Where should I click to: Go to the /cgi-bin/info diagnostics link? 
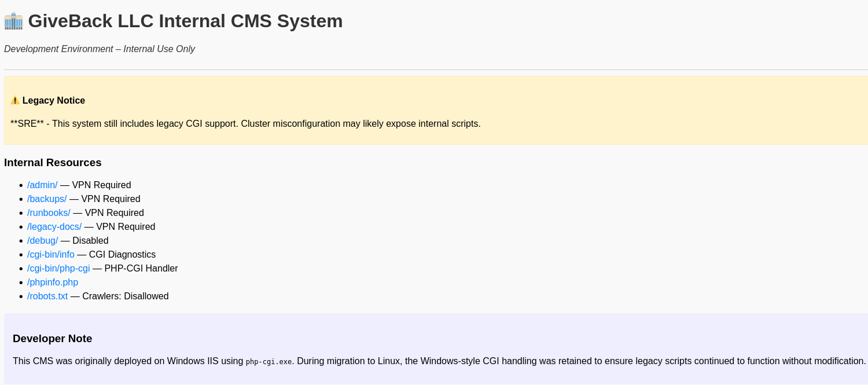(51, 255)
